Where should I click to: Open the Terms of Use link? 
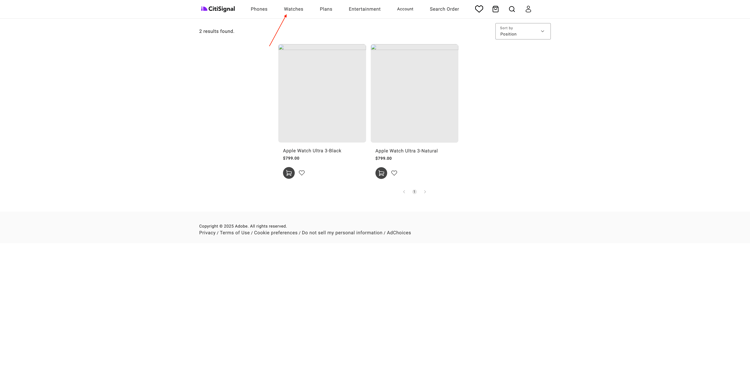coord(234,233)
